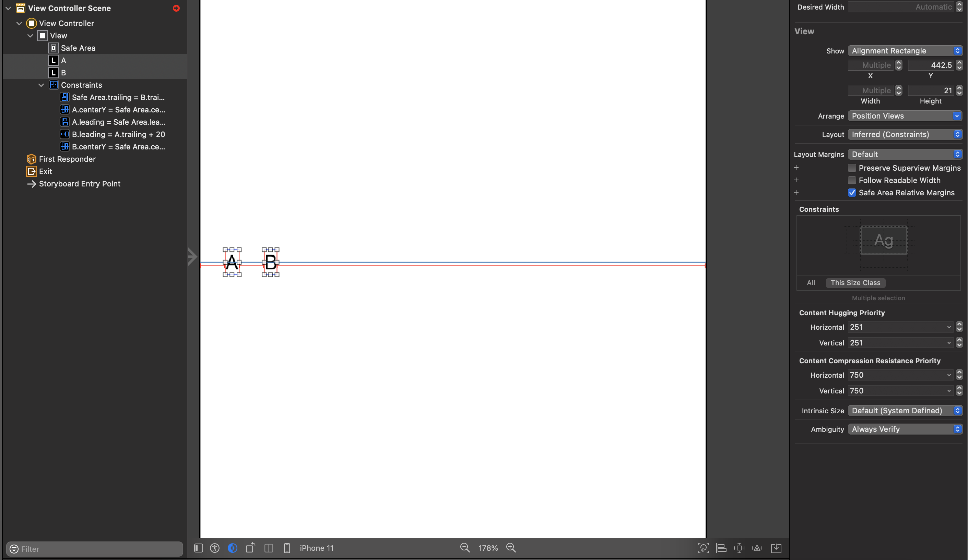
Task: Click the red error indicator beside View Controller Scene
Action: pyautogui.click(x=176, y=8)
